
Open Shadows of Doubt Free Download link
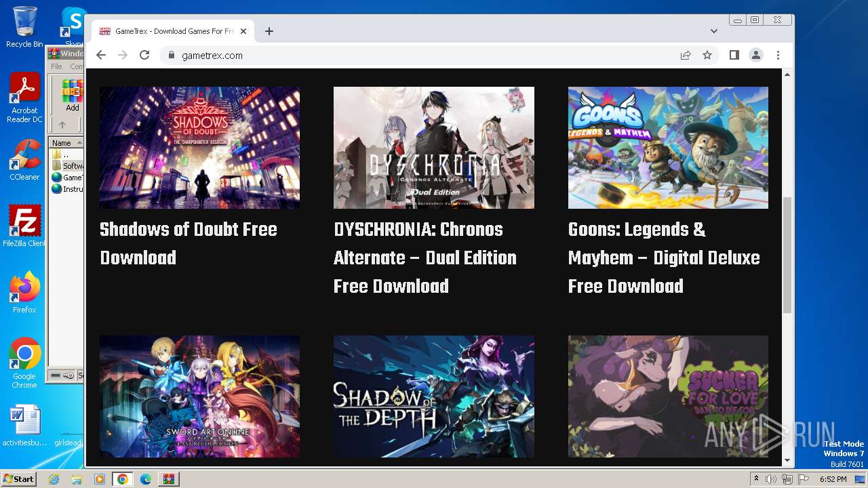pos(189,243)
